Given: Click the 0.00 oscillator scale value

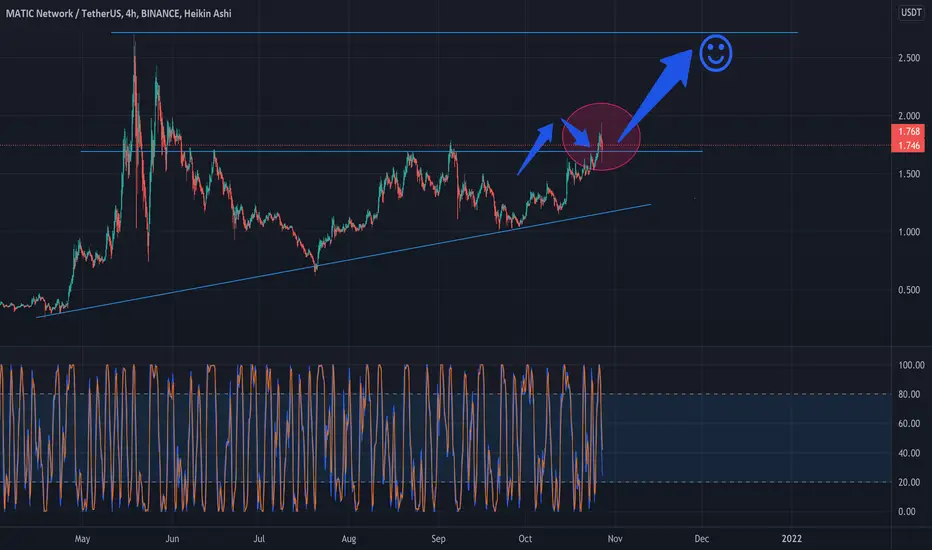Looking at the screenshot, I should 906,511.
